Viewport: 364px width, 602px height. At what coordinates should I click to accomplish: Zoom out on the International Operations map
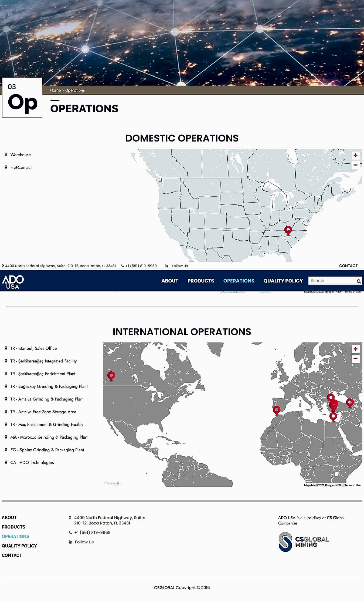tap(355, 359)
